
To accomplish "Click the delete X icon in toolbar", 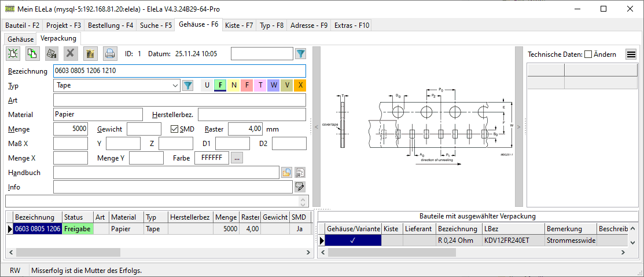I will pyautogui.click(x=71, y=54).
